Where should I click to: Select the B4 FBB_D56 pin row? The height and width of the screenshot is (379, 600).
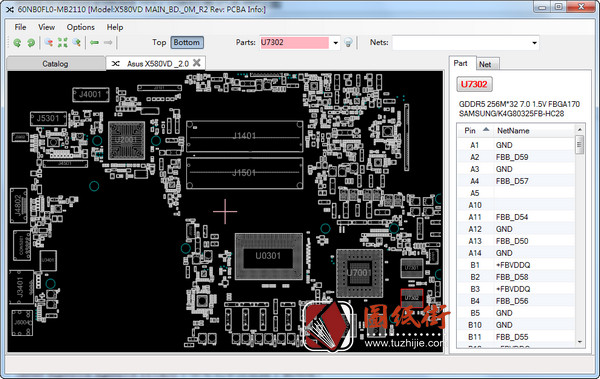click(516, 301)
